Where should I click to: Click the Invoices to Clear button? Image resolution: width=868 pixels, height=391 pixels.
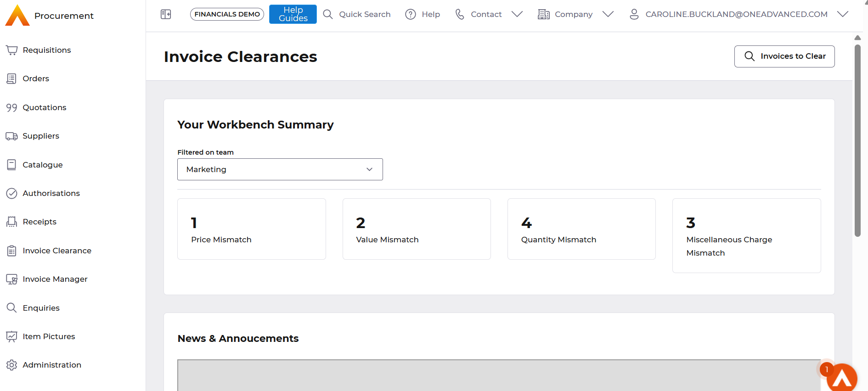tap(784, 56)
